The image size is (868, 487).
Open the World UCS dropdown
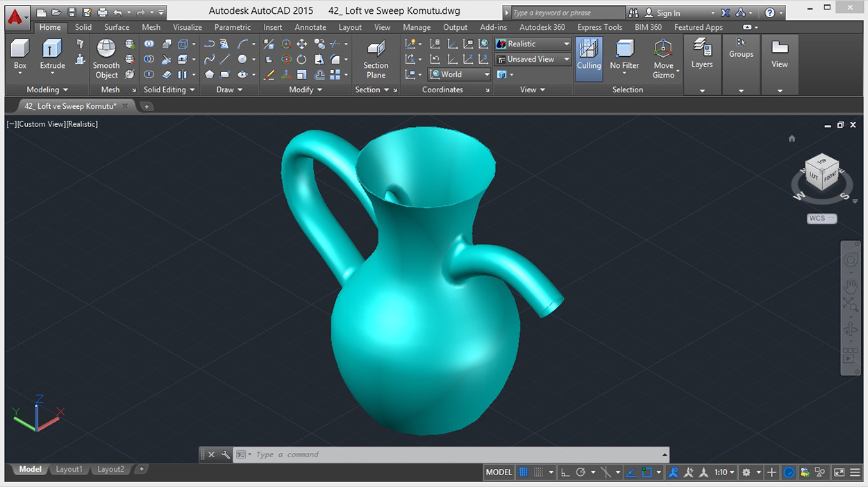[x=460, y=74]
